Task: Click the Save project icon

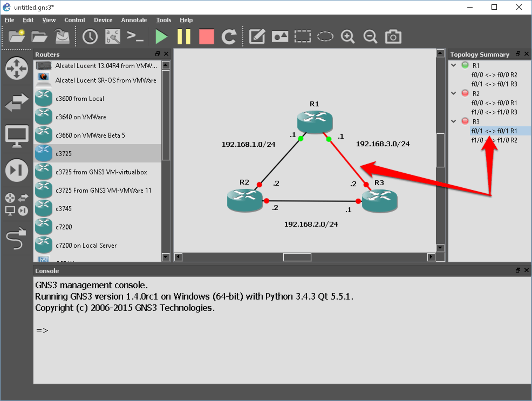Action: click(x=62, y=36)
